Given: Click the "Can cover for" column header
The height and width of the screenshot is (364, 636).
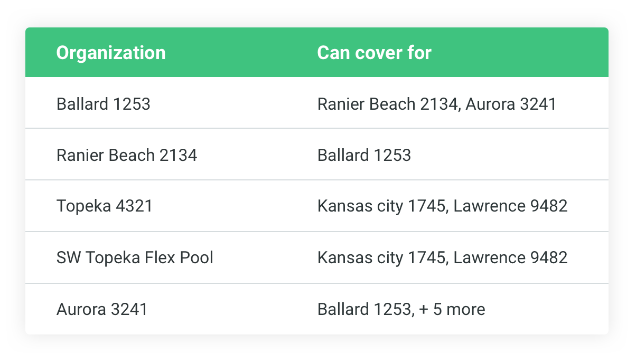Looking at the screenshot, I should click(374, 53).
